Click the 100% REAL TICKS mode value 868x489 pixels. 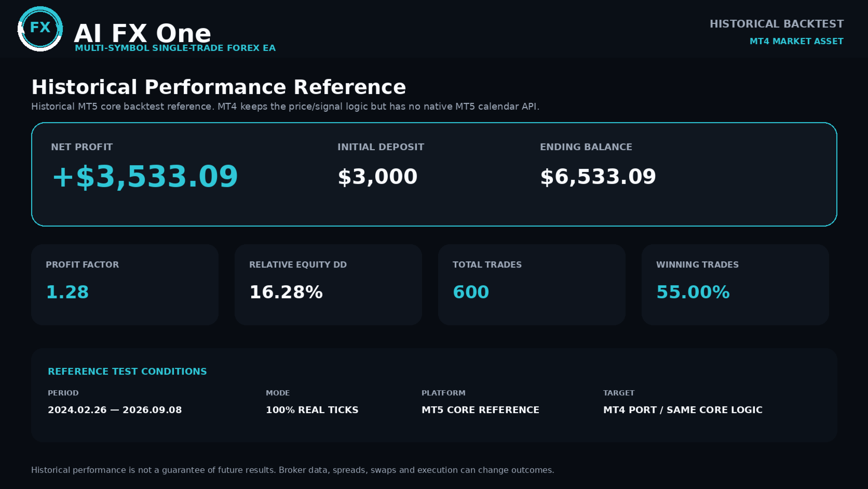click(312, 410)
